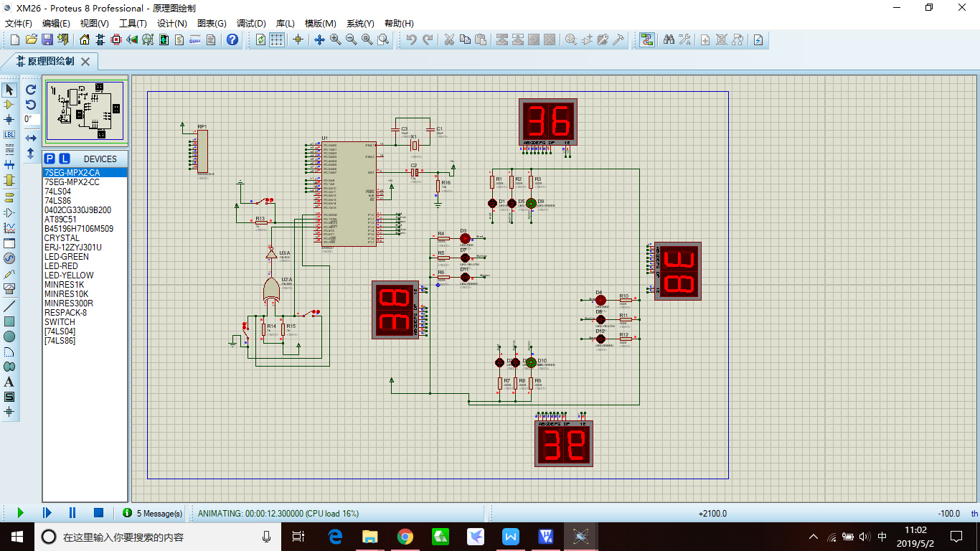The height and width of the screenshot is (551, 980).
Task: Open the 5 Message(s) log
Action: coord(152,513)
